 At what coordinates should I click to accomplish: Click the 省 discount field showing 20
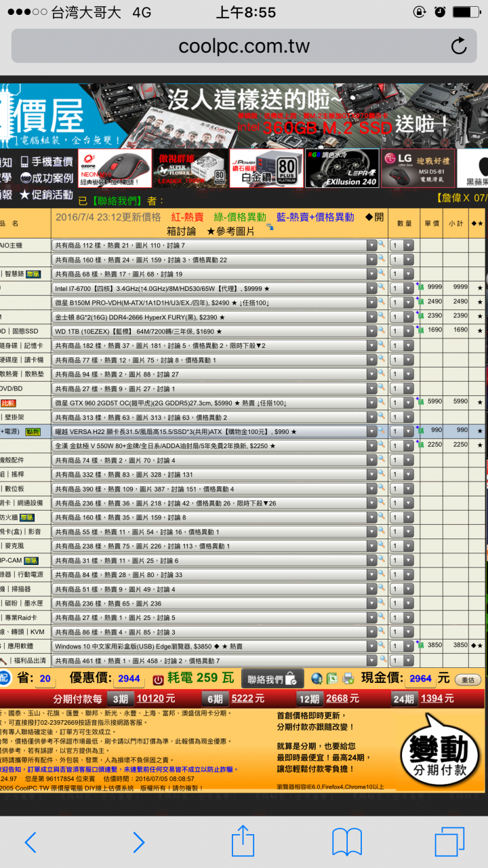coord(45,679)
